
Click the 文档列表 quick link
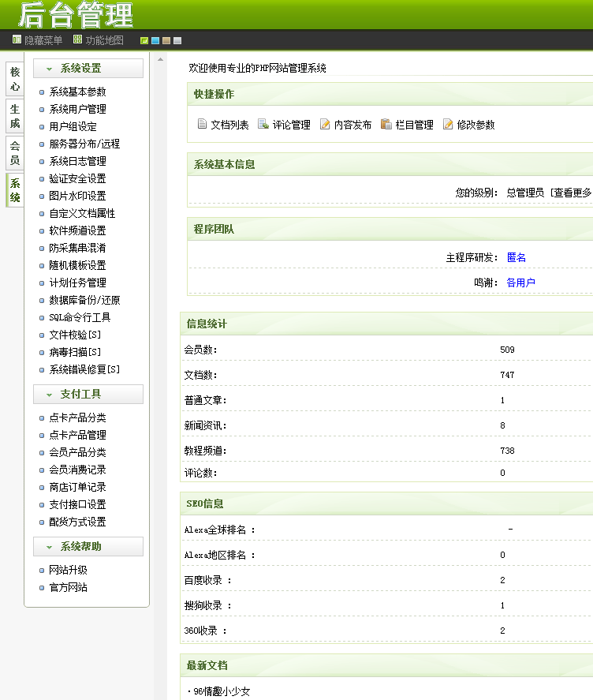[x=229, y=125]
